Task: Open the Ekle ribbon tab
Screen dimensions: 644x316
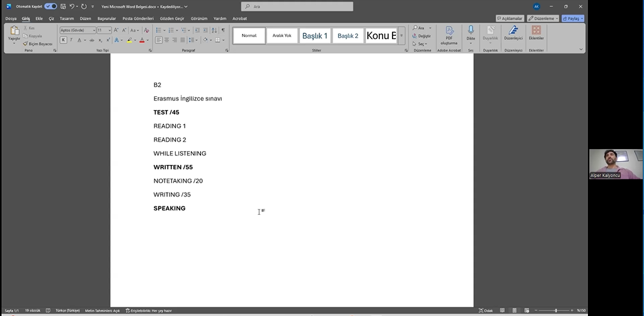Action: (x=39, y=18)
